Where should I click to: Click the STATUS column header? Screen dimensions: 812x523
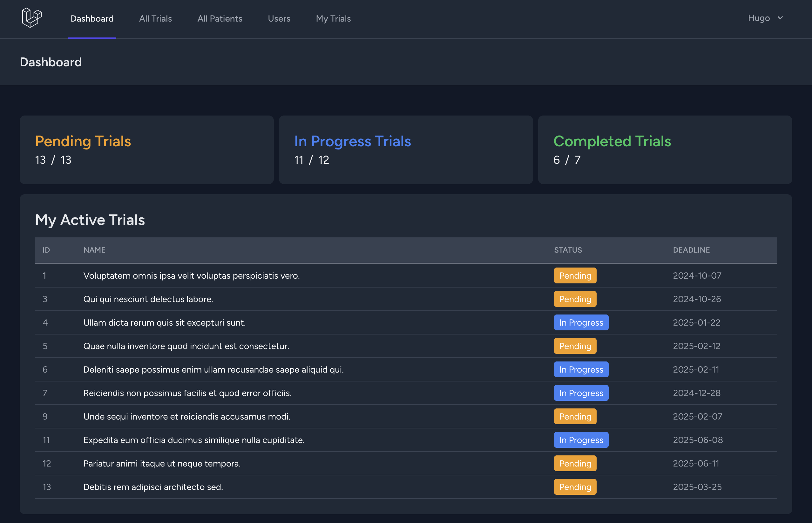[568, 250]
